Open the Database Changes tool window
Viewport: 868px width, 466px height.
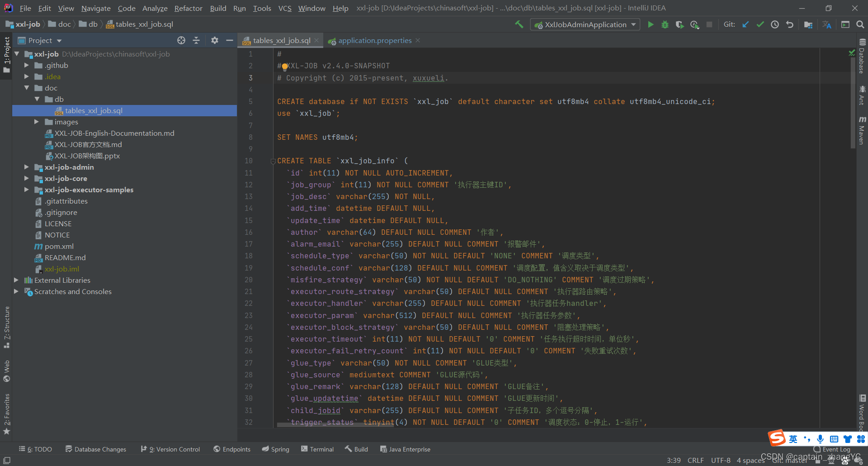tap(95, 449)
